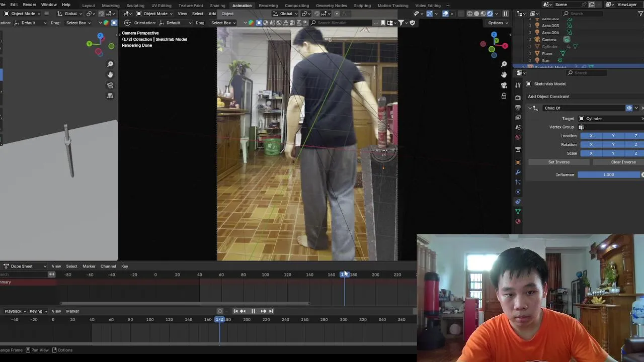Switch to the Modeling workspace tab
The width and height of the screenshot is (644, 362).
pos(111,6)
